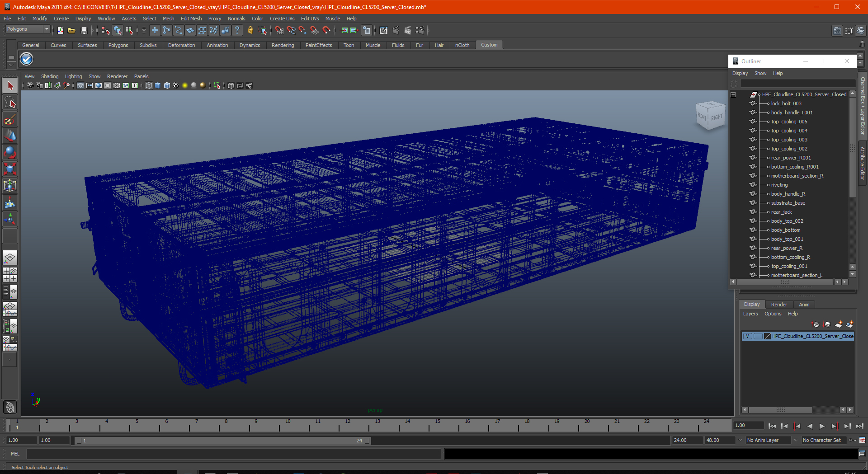The height and width of the screenshot is (474, 868).
Task: Switch to Persp/Outliner layout
Action: tap(10, 292)
